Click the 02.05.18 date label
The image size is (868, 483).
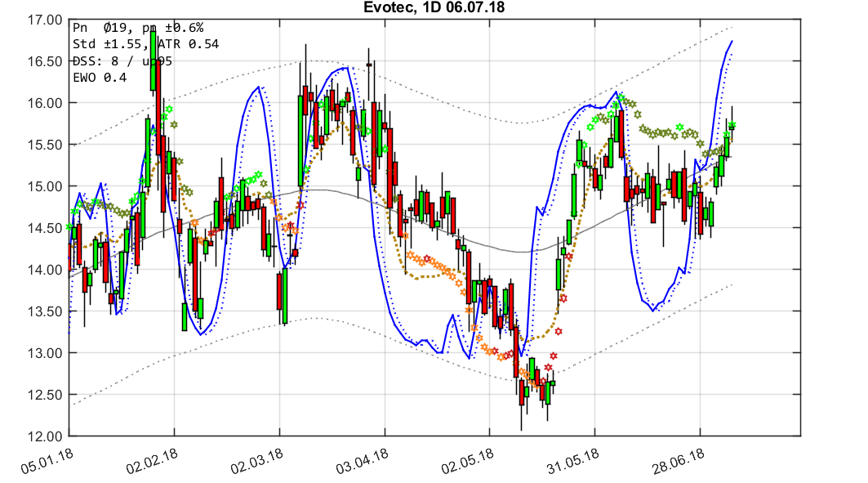point(467,464)
